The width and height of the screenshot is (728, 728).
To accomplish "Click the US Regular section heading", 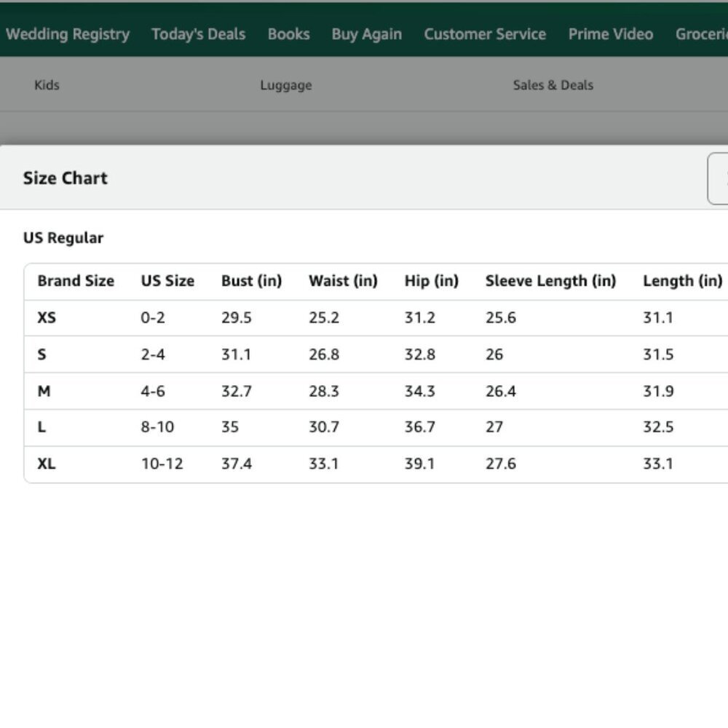I will (x=63, y=238).
